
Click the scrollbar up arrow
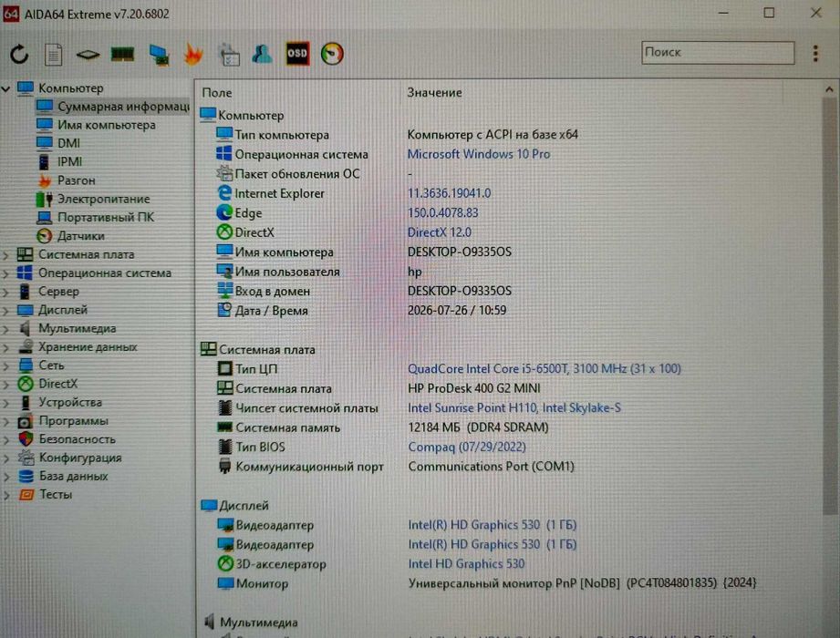click(829, 90)
